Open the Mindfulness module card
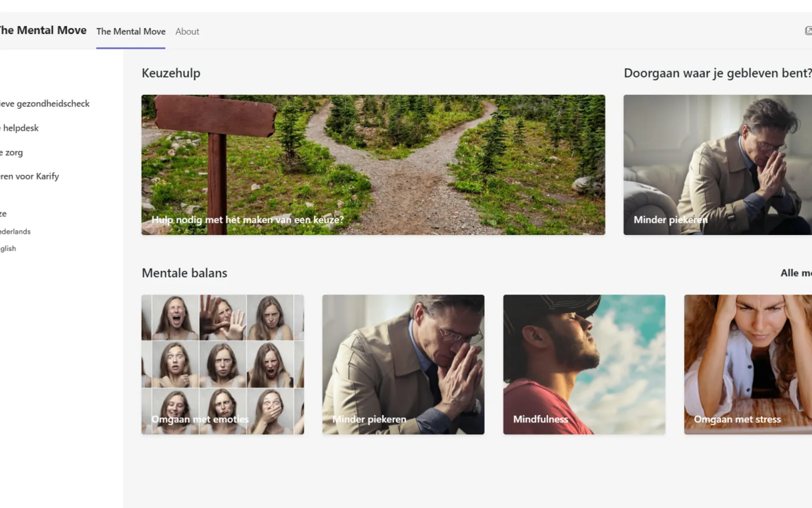 (x=584, y=364)
